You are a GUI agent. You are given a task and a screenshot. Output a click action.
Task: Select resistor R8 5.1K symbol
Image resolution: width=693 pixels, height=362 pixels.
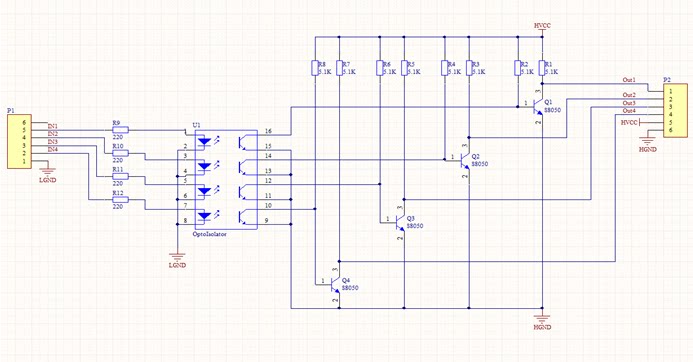[x=315, y=68]
